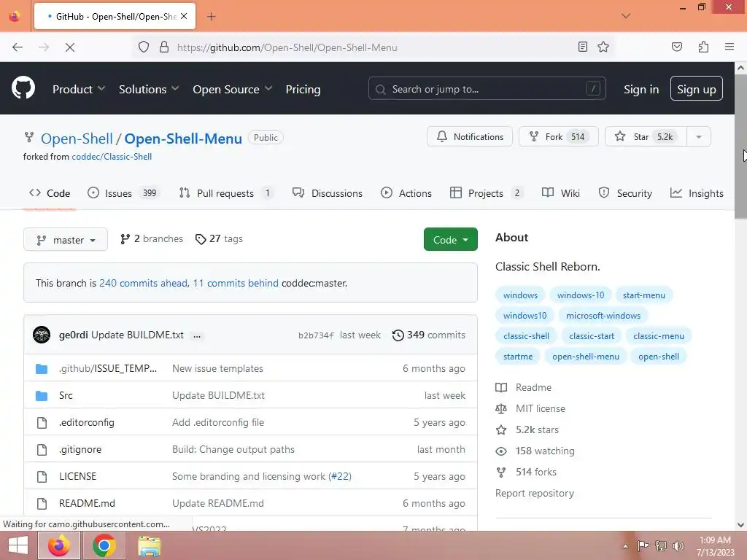This screenshot has height=560, width=747.
Task: Open the .github/ISSUE_TEMP... folder
Action: pos(108,368)
